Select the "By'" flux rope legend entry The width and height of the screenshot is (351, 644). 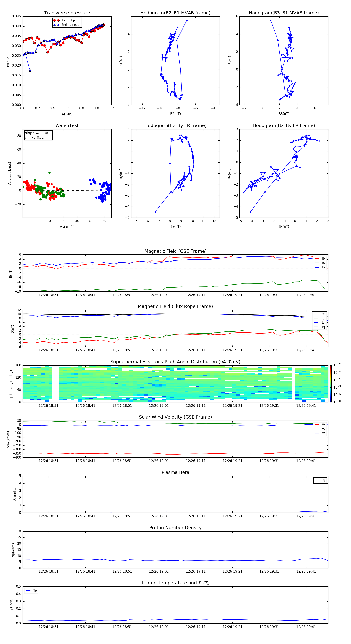(320, 318)
